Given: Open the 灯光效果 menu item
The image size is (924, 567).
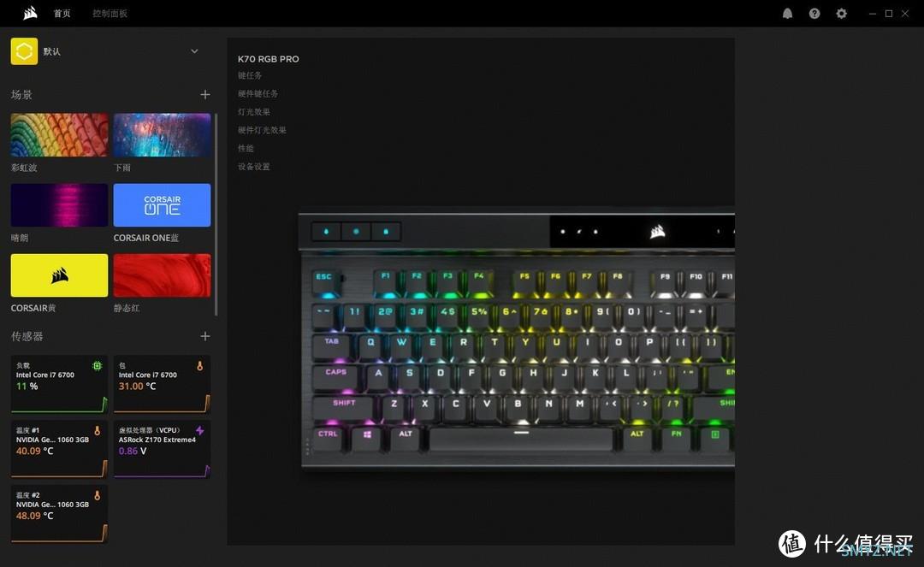Looking at the screenshot, I should coord(254,112).
